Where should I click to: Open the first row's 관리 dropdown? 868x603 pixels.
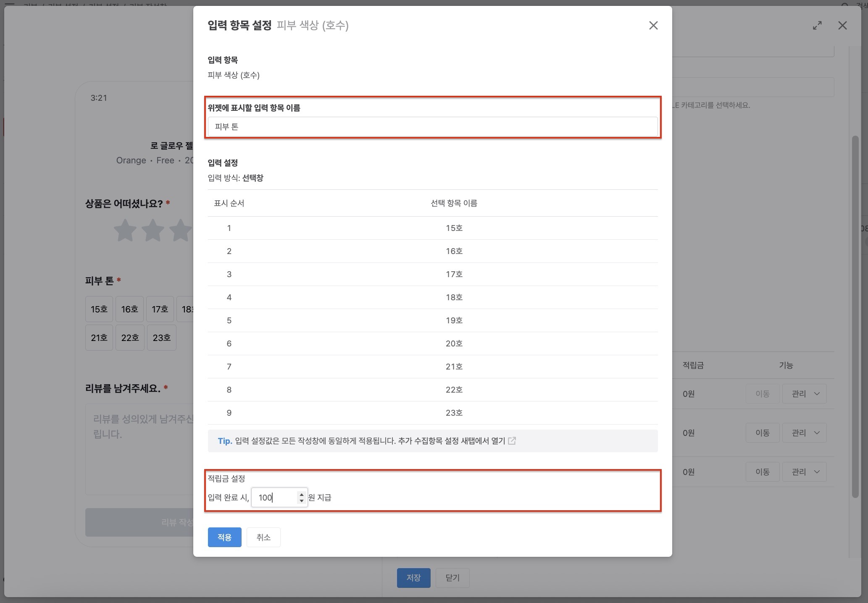(804, 394)
